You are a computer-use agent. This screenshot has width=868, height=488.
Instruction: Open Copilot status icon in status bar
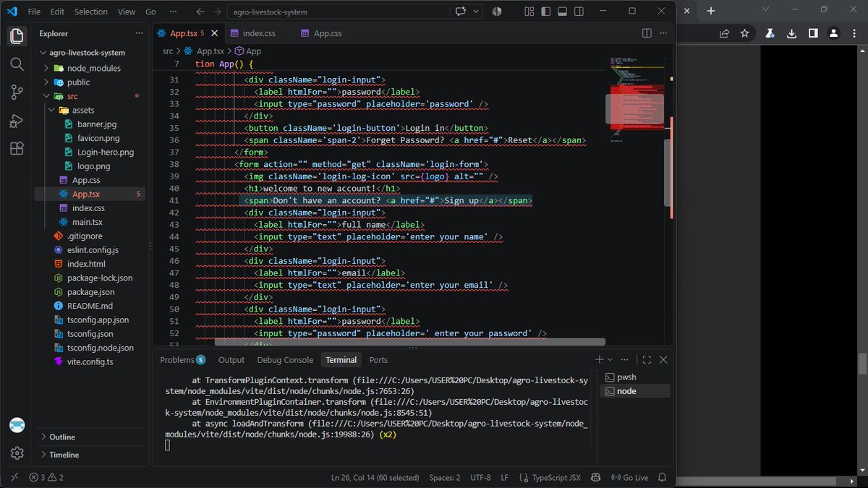(x=595, y=477)
